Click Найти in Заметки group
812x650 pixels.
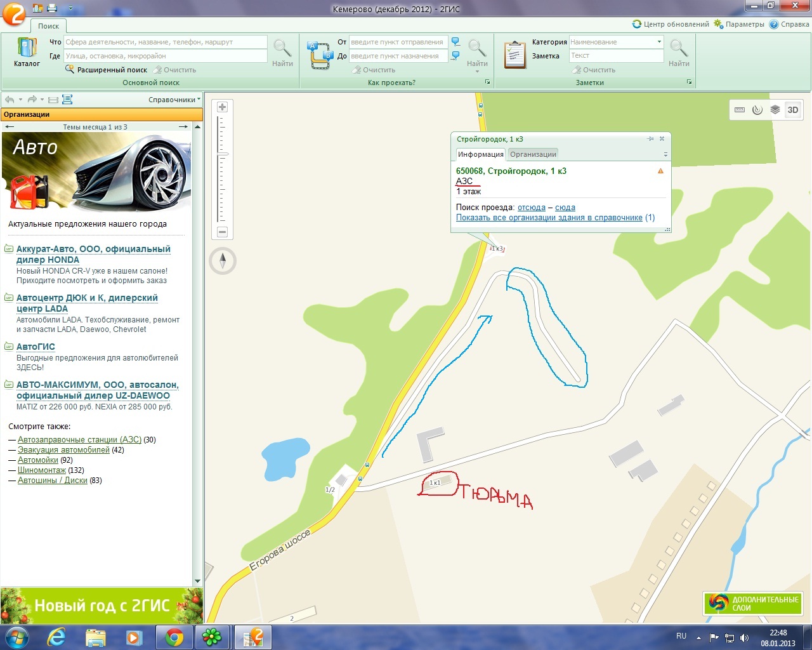tap(679, 53)
